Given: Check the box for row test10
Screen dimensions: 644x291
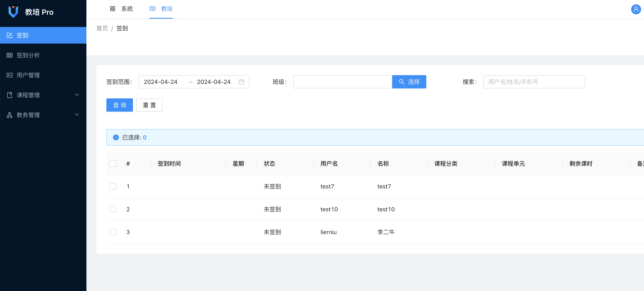Looking at the screenshot, I should click(113, 209).
